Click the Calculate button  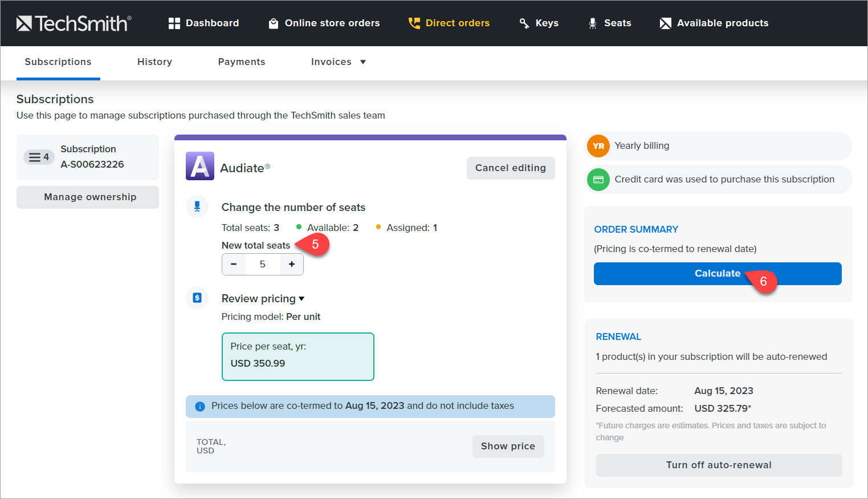tap(718, 274)
